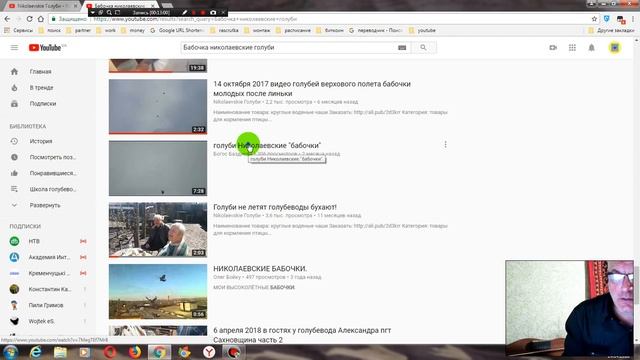Open the Кременчуцькі subscription channel
This screenshot has width=640, height=360.
(x=48, y=273)
